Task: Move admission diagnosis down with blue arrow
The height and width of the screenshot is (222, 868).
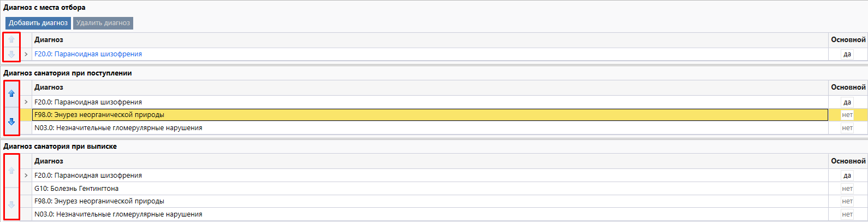Action: click(x=11, y=122)
